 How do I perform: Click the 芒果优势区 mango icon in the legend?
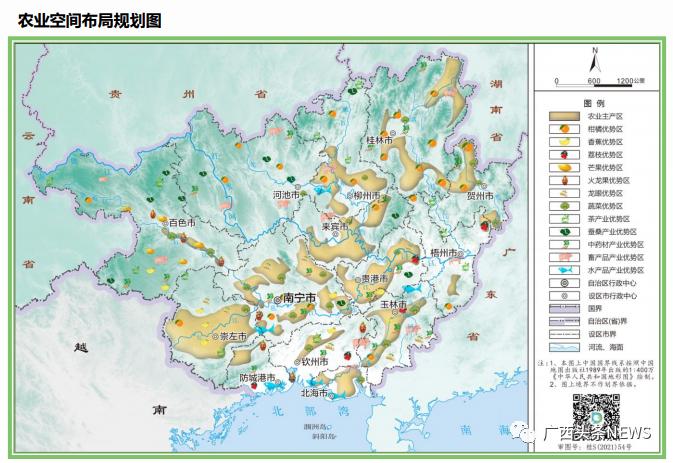(564, 167)
